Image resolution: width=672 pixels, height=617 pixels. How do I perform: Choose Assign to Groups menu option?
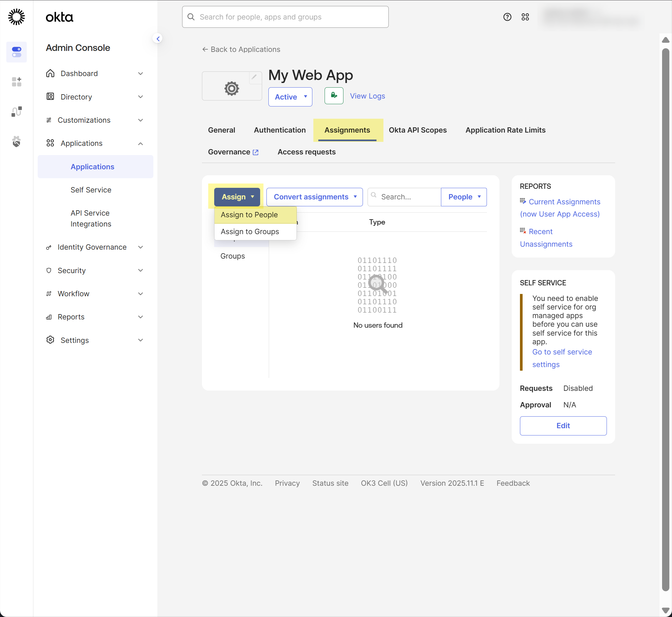tap(250, 232)
